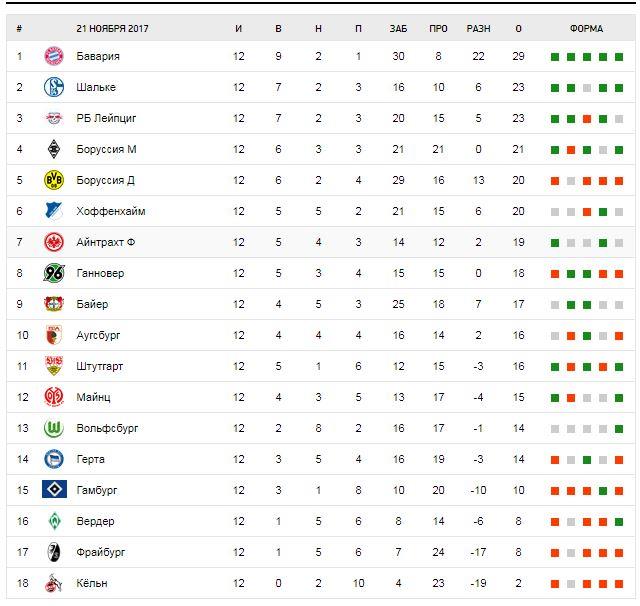Click the Hannover 96 logo

click(x=53, y=273)
